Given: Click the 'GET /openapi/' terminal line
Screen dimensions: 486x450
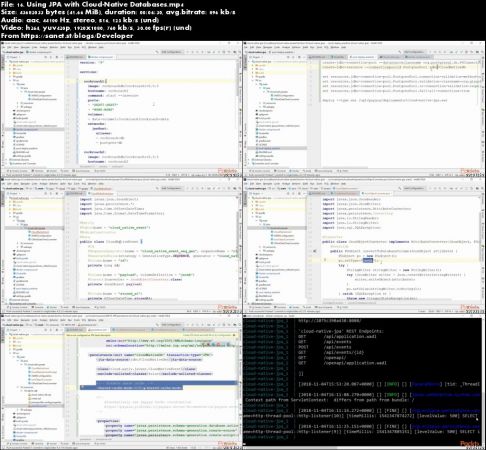Looking at the screenshot, I should tap(322, 358).
